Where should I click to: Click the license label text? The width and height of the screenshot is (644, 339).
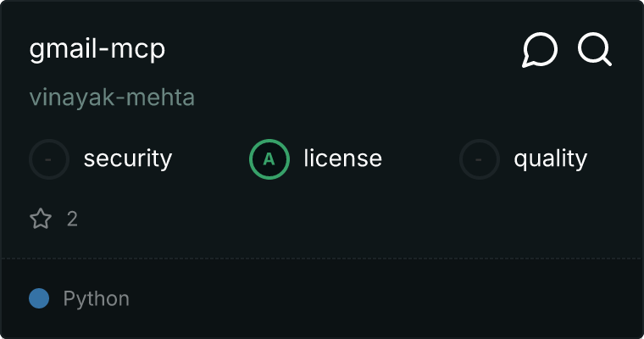click(x=342, y=158)
